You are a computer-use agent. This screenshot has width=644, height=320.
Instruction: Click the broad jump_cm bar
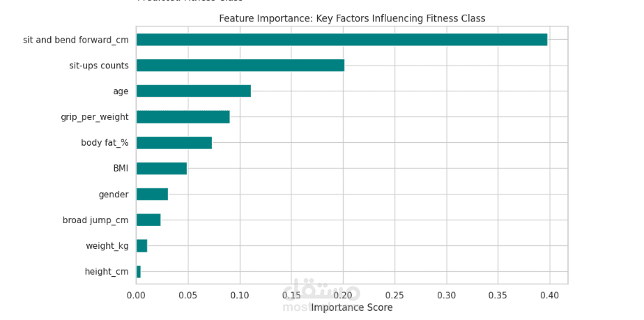coord(148,220)
